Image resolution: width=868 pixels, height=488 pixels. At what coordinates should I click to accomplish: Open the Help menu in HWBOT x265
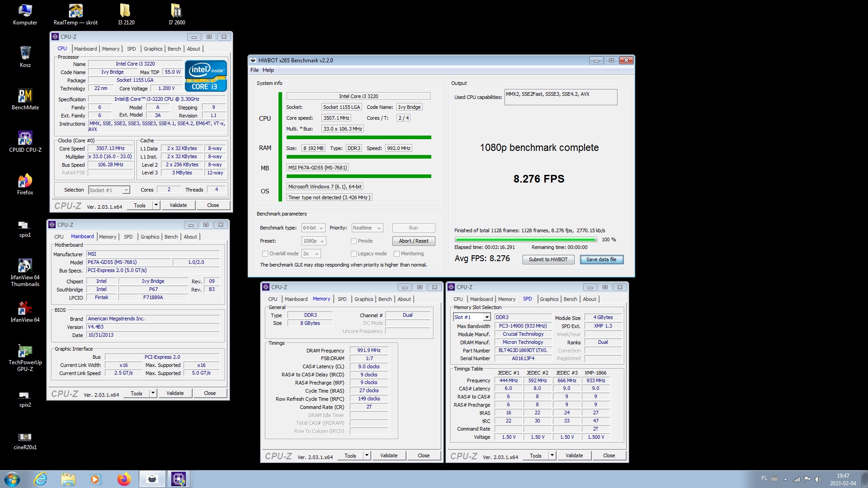click(x=268, y=70)
